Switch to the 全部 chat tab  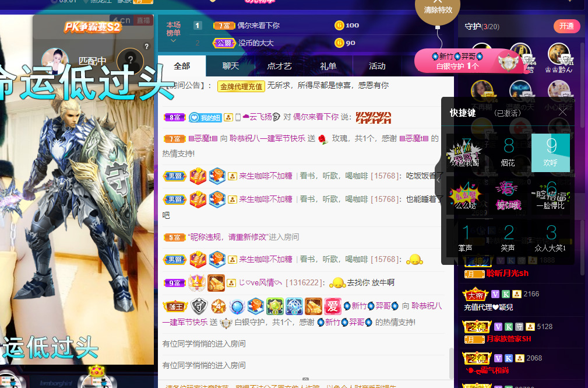(x=182, y=66)
